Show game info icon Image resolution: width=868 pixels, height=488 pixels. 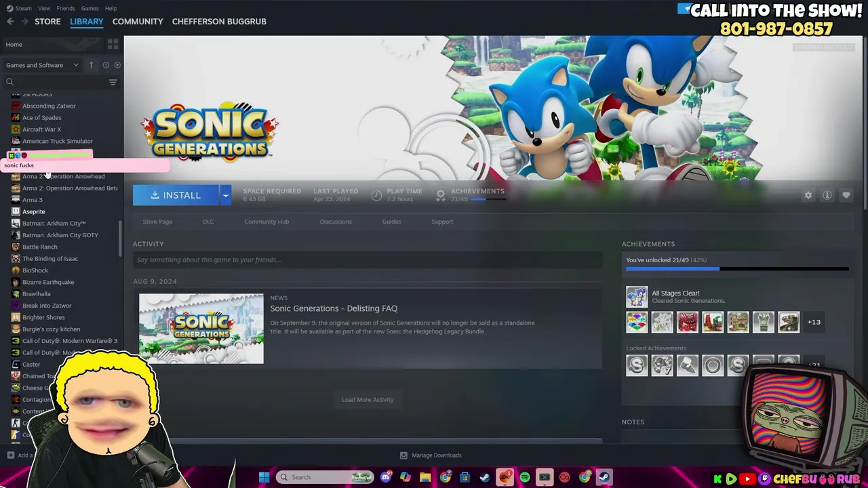click(827, 195)
